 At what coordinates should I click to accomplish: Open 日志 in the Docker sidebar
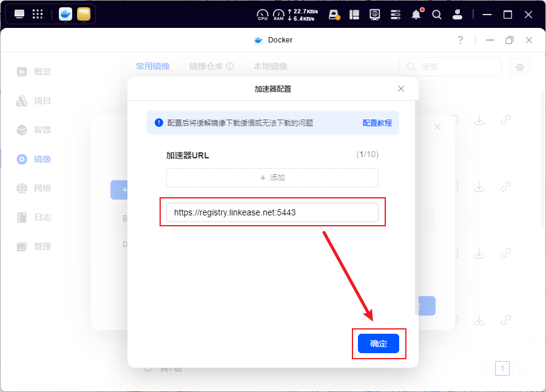[x=34, y=217]
